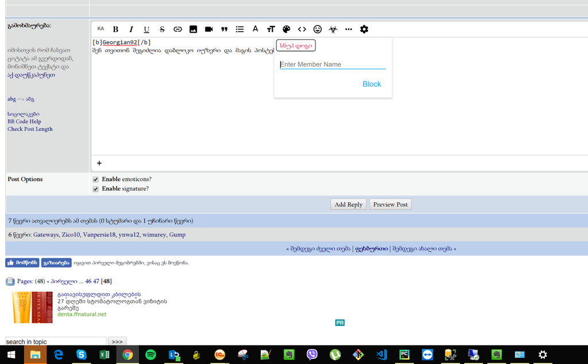The image size is (588, 364).
Task: Open the emoji smiley picker
Action: tap(318, 29)
